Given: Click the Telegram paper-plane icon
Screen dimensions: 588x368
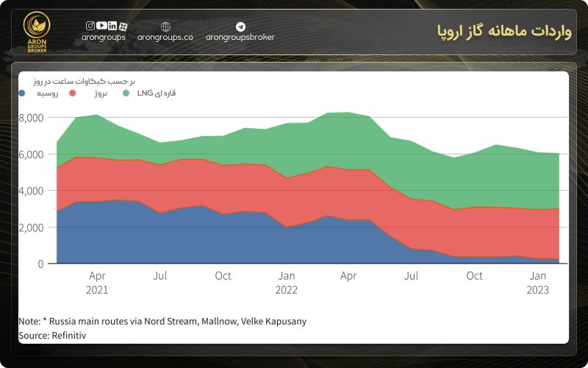Looking at the screenshot, I should click(240, 26).
